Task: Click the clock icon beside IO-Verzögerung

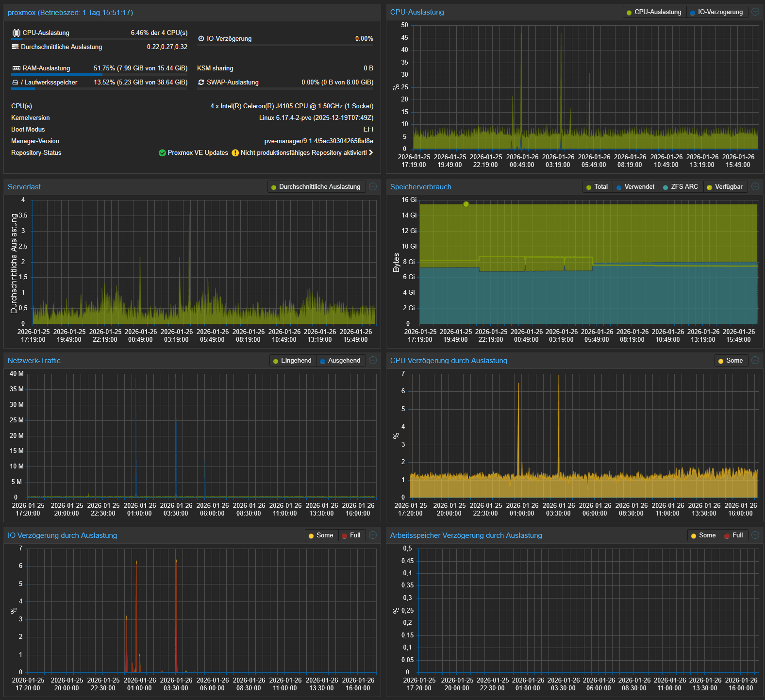Action: tap(201, 38)
